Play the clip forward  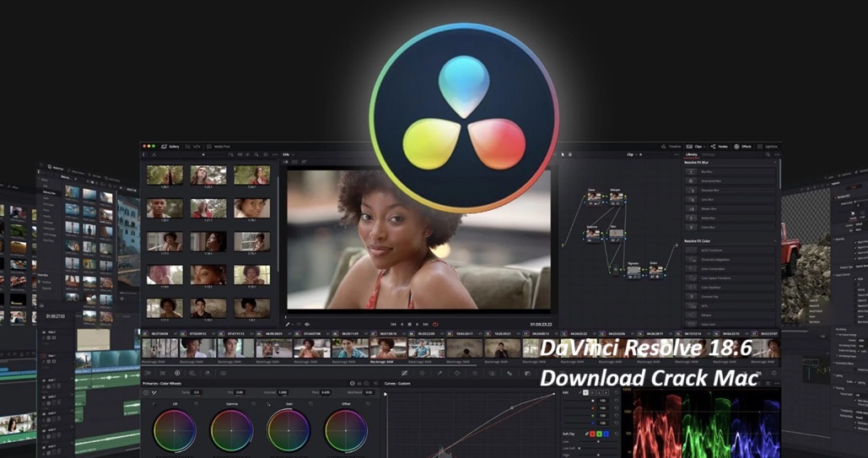coord(418,324)
